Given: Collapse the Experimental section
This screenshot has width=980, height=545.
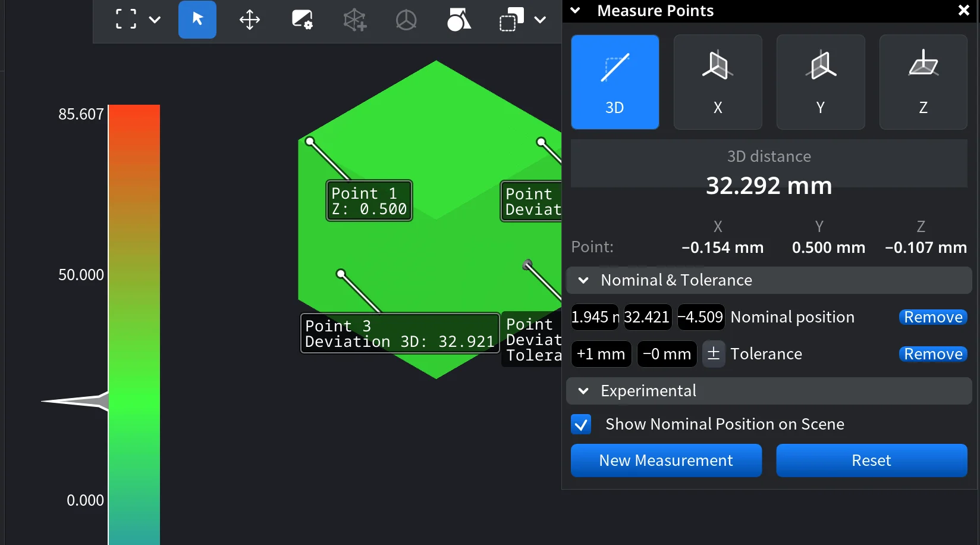Looking at the screenshot, I should [584, 391].
